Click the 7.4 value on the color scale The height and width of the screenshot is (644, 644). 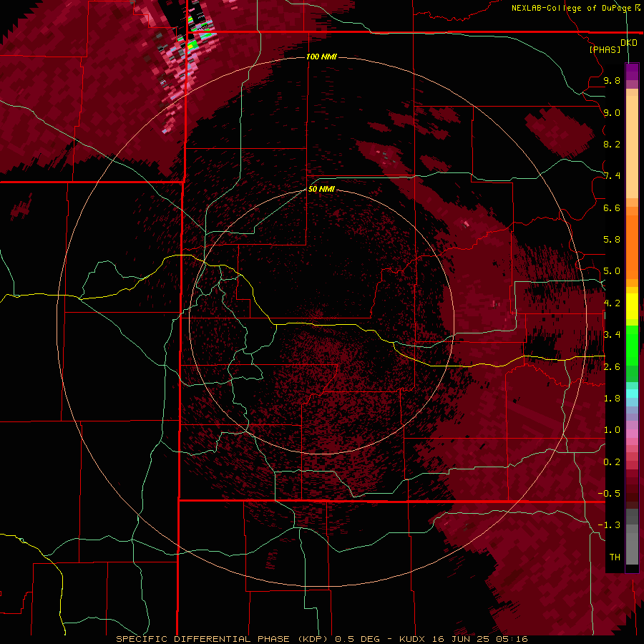click(612, 176)
